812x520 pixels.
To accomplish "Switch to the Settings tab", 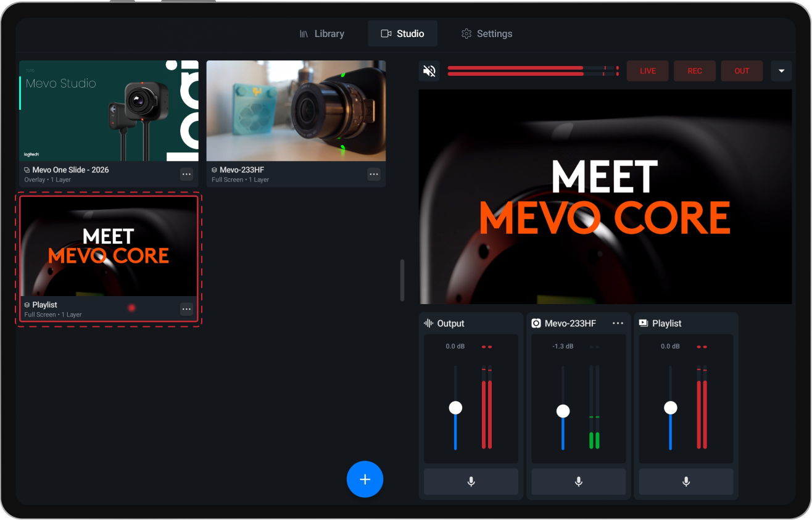I will 494,33.
